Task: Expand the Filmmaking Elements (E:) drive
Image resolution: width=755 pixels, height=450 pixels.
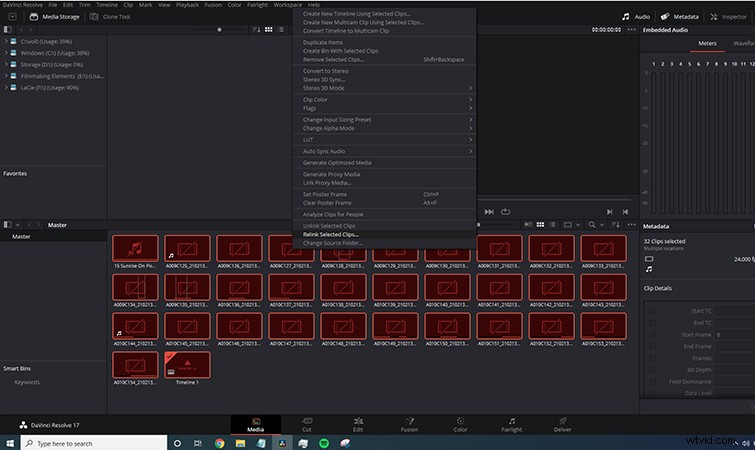Action: (x=6, y=76)
